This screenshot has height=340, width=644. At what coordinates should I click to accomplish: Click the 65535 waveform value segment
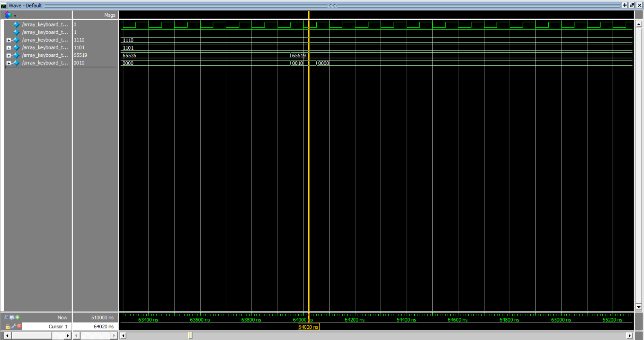(205, 56)
